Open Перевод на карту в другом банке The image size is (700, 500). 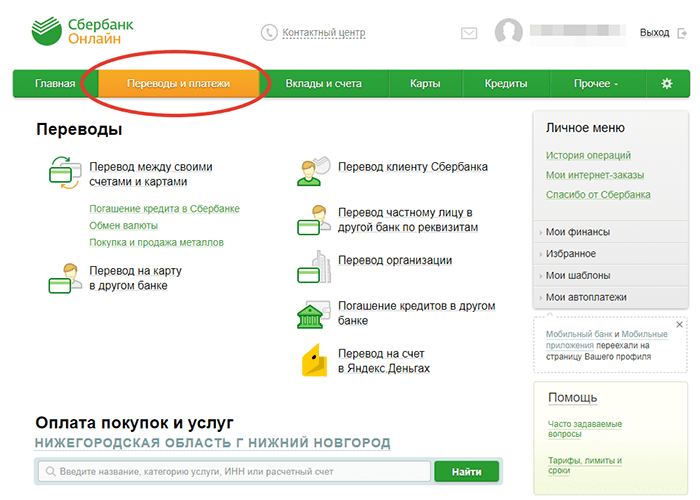click(x=135, y=278)
